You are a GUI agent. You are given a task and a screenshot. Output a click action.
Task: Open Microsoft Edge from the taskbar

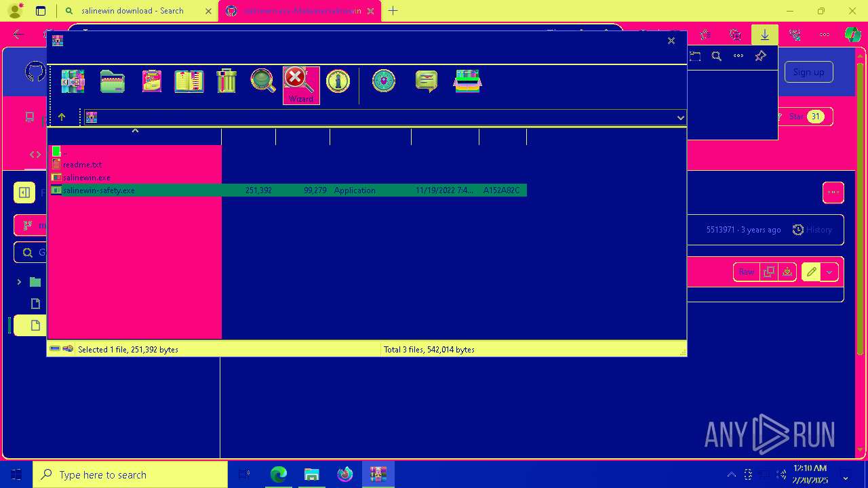[x=279, y=474]
